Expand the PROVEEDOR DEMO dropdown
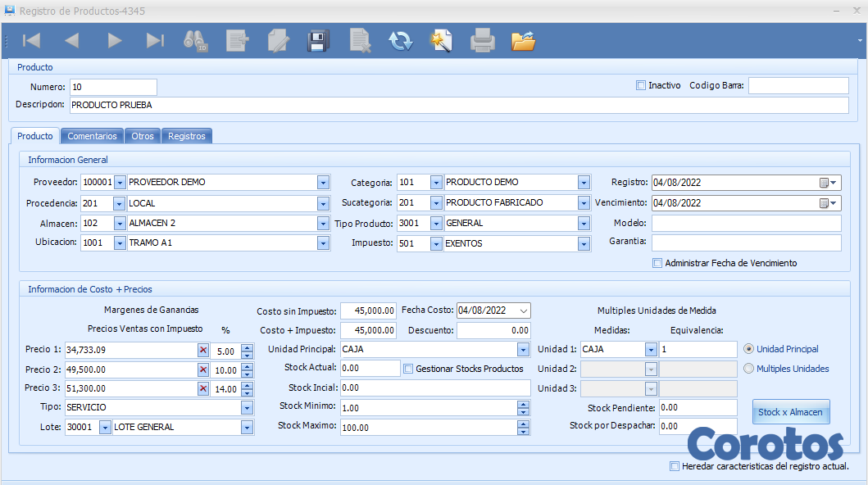The width and height of the screenshot is (868, 485). (x=323, y=183)
